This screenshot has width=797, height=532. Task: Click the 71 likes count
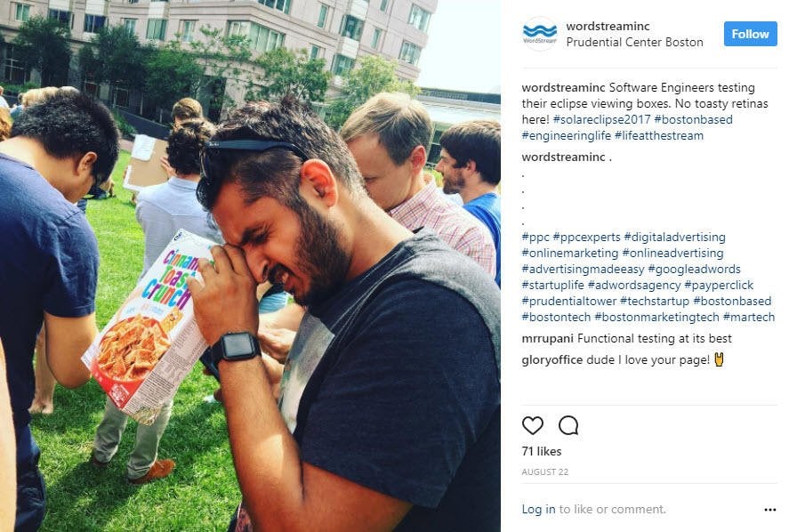[x=542, y=451]
